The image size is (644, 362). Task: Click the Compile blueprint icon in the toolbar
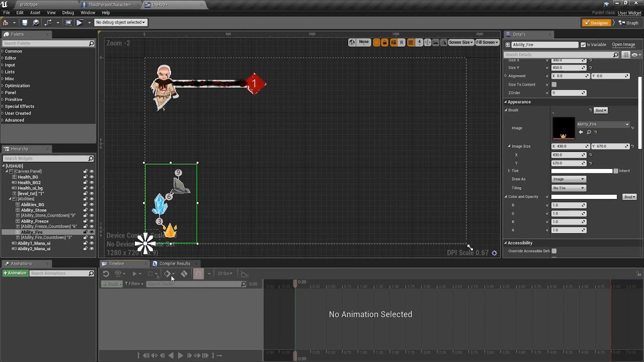coord(5,22)
